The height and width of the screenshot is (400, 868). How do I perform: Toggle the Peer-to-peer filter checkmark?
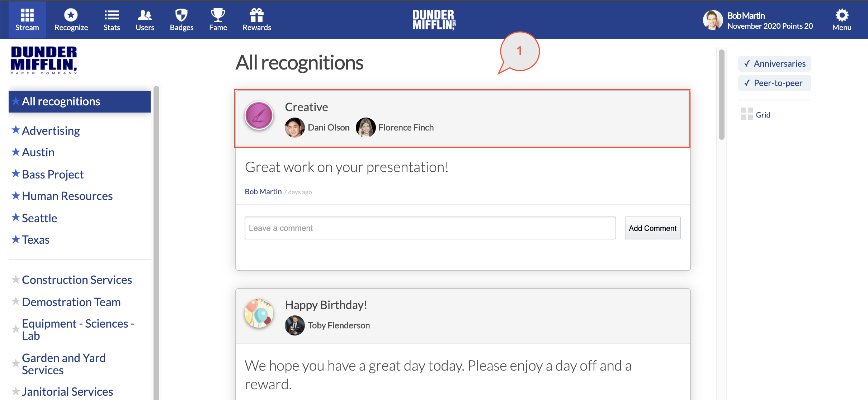point(747,83)
